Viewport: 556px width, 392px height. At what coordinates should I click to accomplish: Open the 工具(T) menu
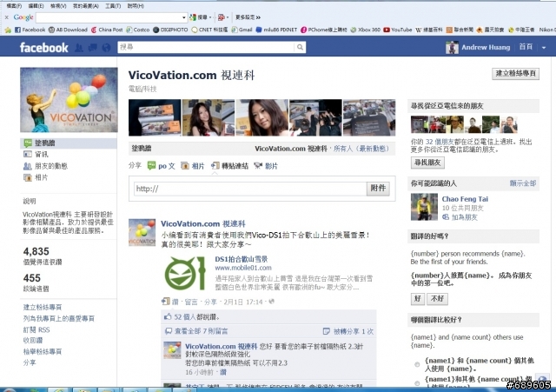click(x=113, y=6)
